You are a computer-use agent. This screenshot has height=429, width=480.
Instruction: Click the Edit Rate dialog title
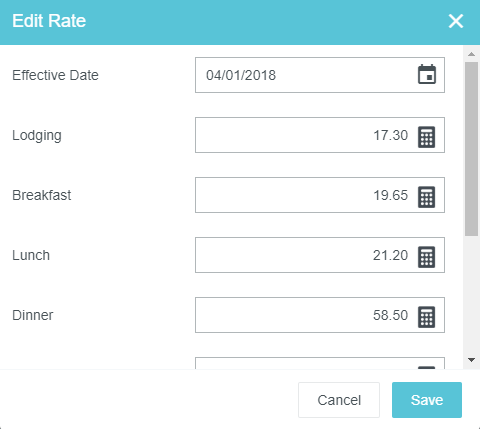click(x=49, y=21)
